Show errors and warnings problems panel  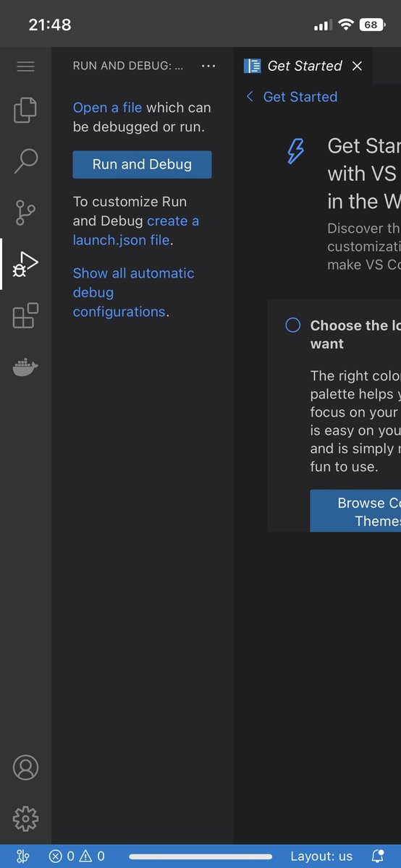pyautogui.click(x=77, y=856)
